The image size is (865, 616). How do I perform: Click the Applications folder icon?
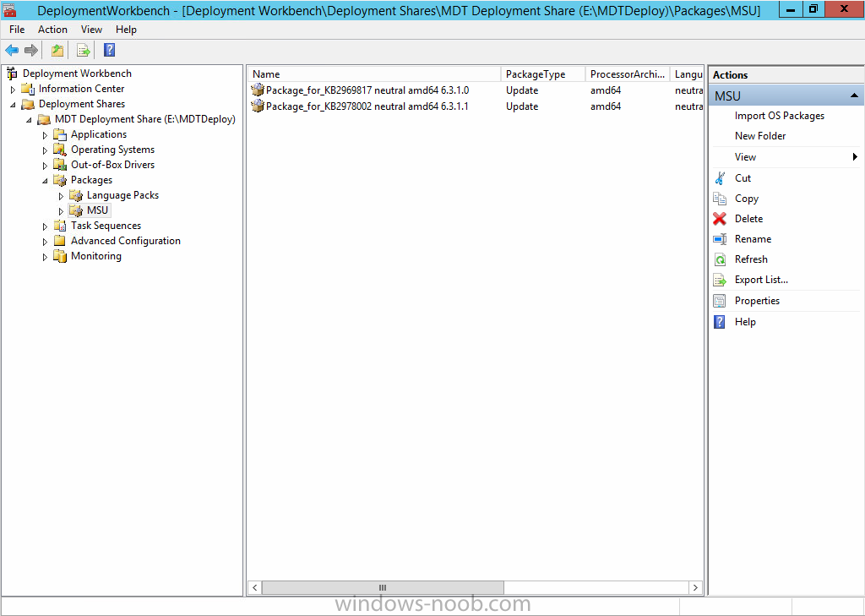60,134
